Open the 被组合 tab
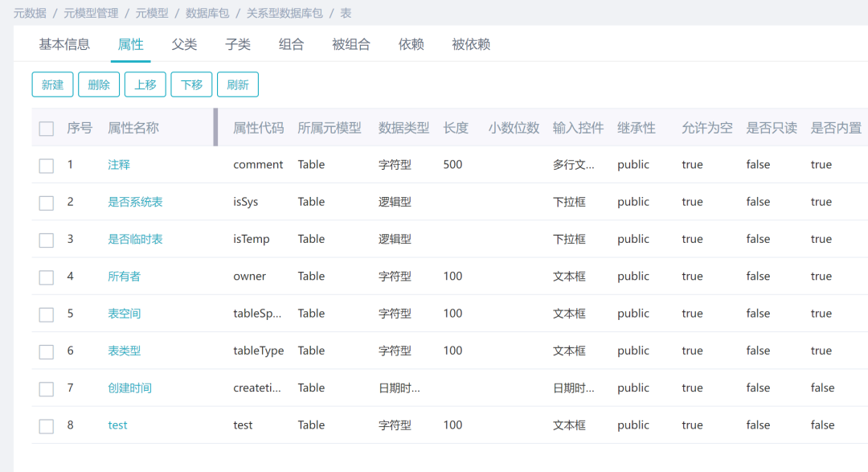Screen dimensions: 868x472 click(x=351, y=44)
